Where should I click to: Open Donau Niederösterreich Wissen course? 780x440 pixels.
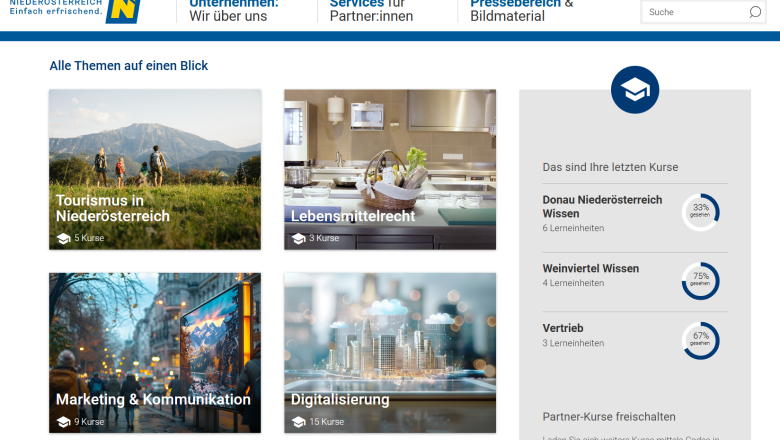pos(602,207)
